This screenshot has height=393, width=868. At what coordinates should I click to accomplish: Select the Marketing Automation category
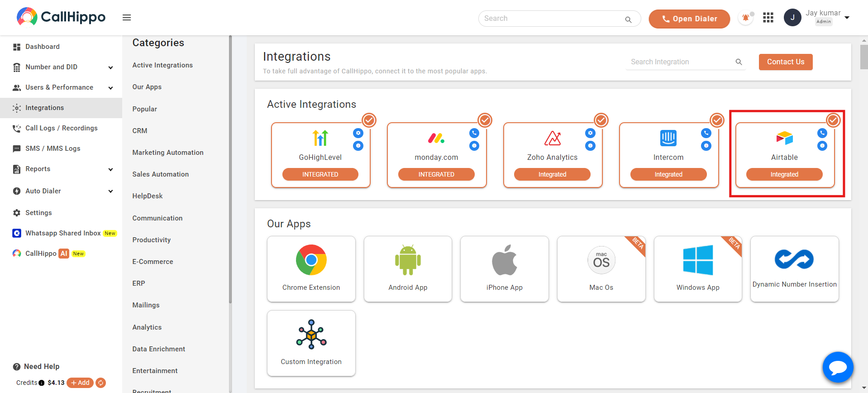point(168,153)
